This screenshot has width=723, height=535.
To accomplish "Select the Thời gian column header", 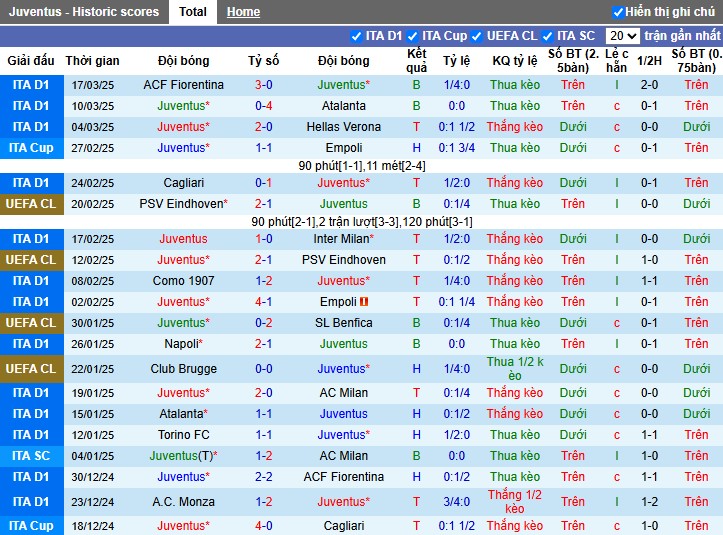I will coord(92,61).
